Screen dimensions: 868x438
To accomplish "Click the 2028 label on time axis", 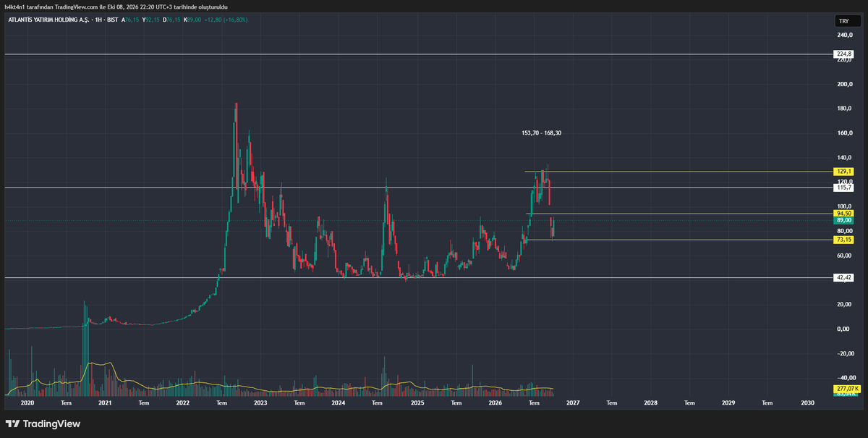I will tap(650, 402).
